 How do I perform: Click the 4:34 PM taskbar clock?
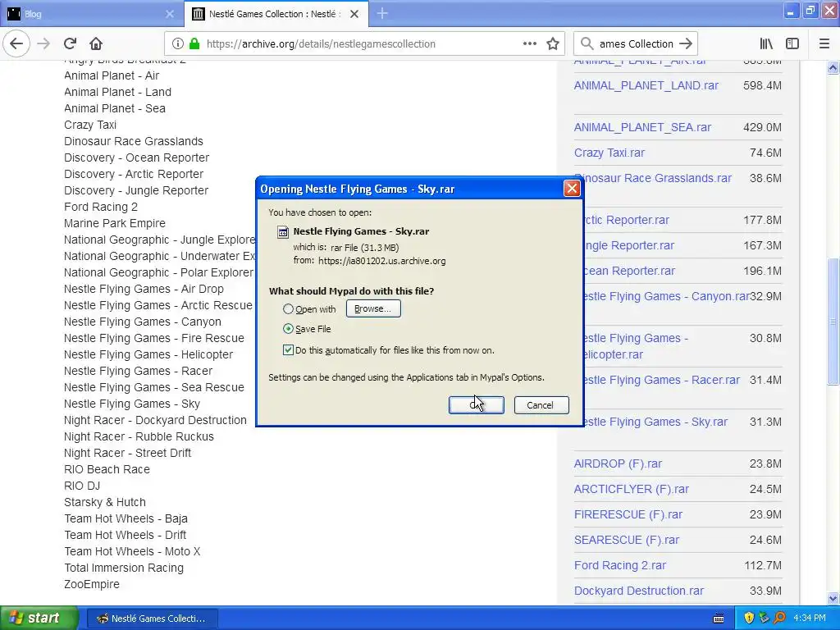tap(810, 619)
